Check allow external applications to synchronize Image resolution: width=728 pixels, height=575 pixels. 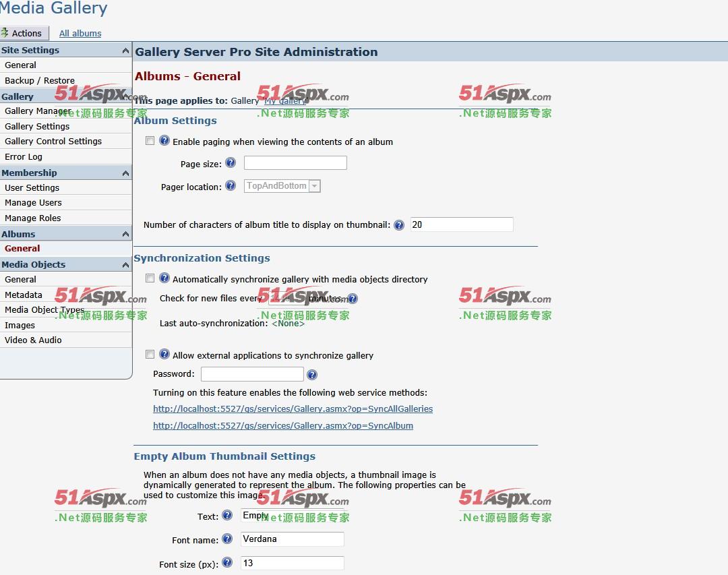[150, 355]
